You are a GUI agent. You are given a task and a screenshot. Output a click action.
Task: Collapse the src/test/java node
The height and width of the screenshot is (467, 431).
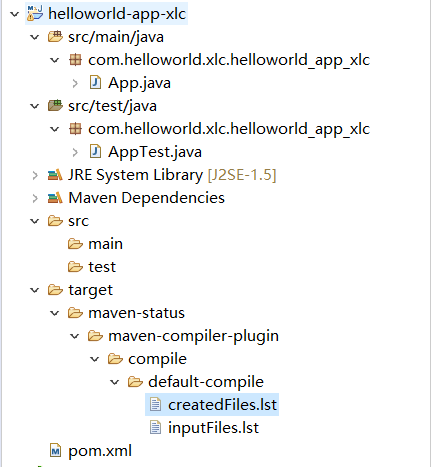click(34, 106)
